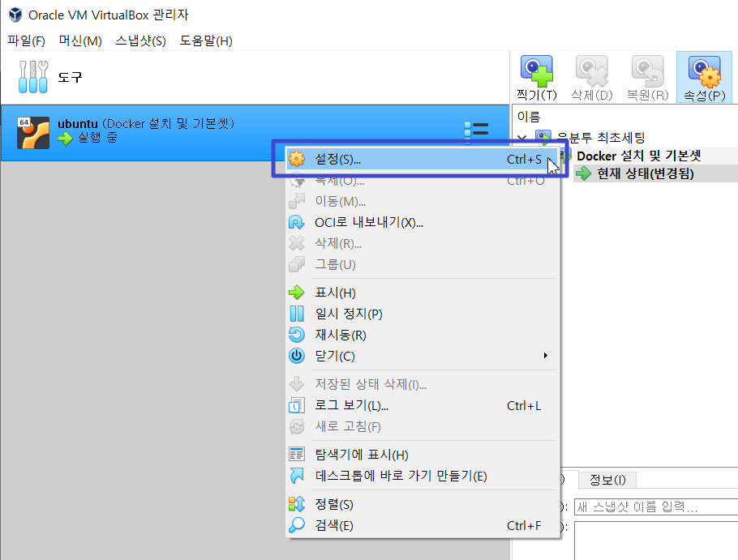Image resolution: width=738 pixels, height=560 pixels.
Task: Select 현재 상태(변경됨) tree item
Action: [x=646, y=173]
